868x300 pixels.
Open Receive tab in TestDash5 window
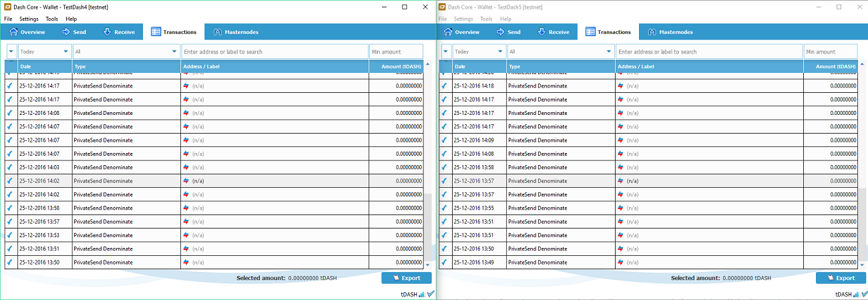coord(553,32)
